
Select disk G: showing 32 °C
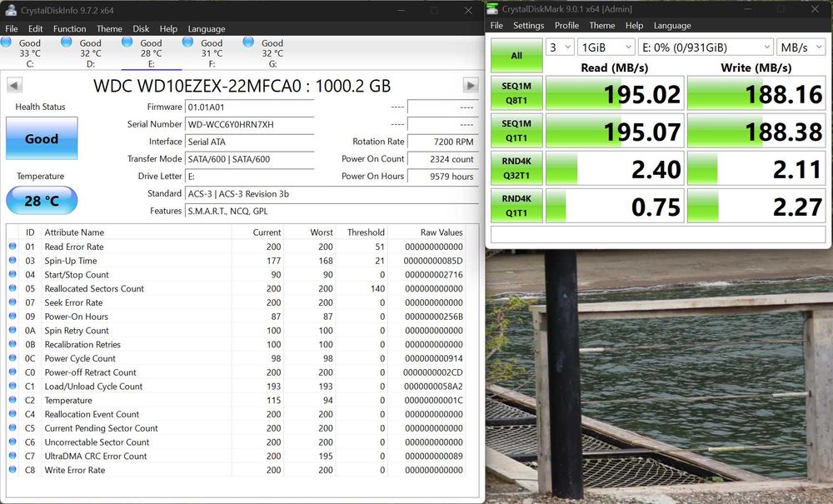click(x=272, y=53)
